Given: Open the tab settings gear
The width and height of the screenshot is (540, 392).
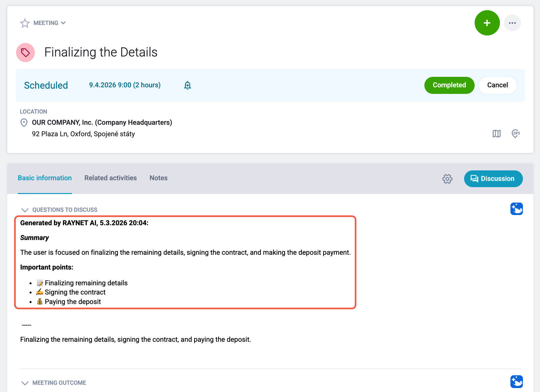Looking at the screenshot, I should tap(447, 179).
